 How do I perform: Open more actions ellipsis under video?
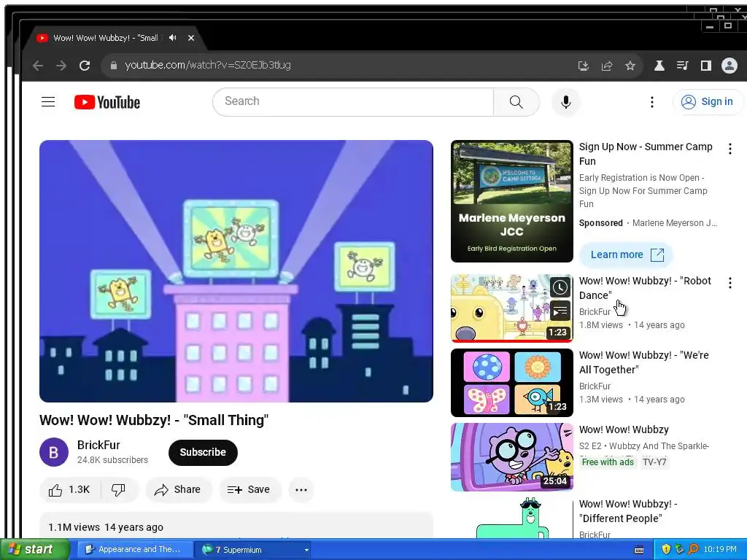[x=301, y=489]
